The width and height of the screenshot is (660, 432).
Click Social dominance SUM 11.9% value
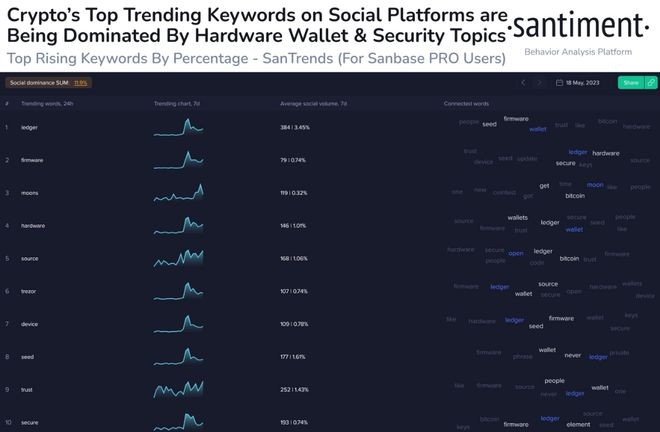point(81,82)
